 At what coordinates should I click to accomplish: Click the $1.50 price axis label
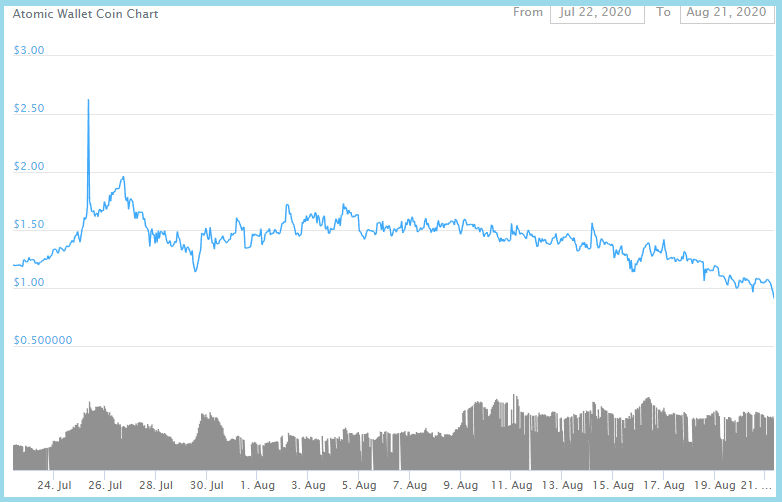(x=29, y=224)
